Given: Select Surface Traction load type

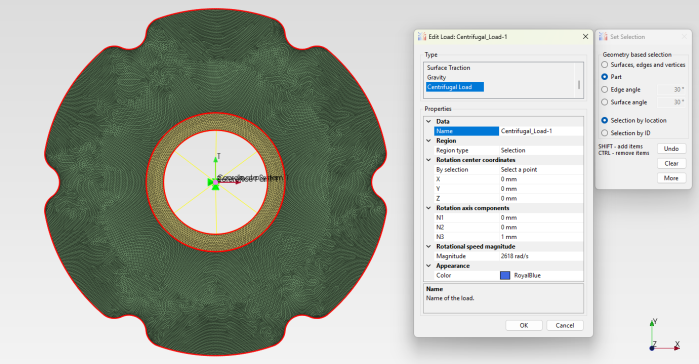Looking at the screenshot, I should 448,68.
